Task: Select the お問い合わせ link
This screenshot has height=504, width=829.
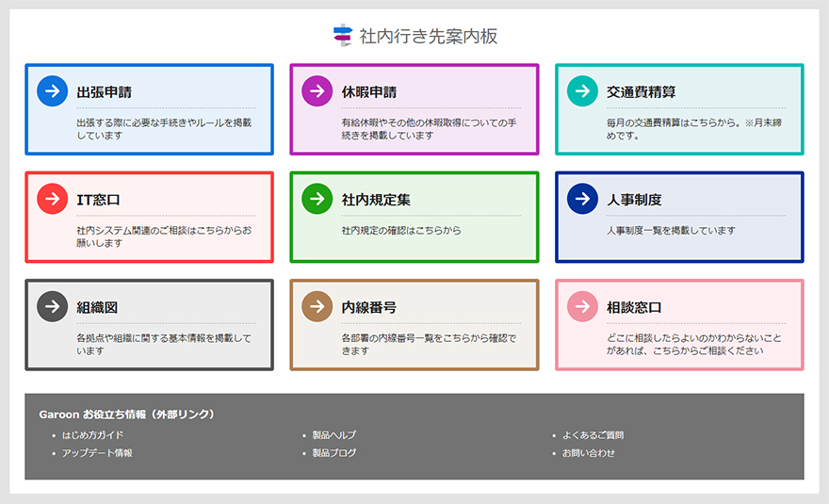Action: click(589, 453)
